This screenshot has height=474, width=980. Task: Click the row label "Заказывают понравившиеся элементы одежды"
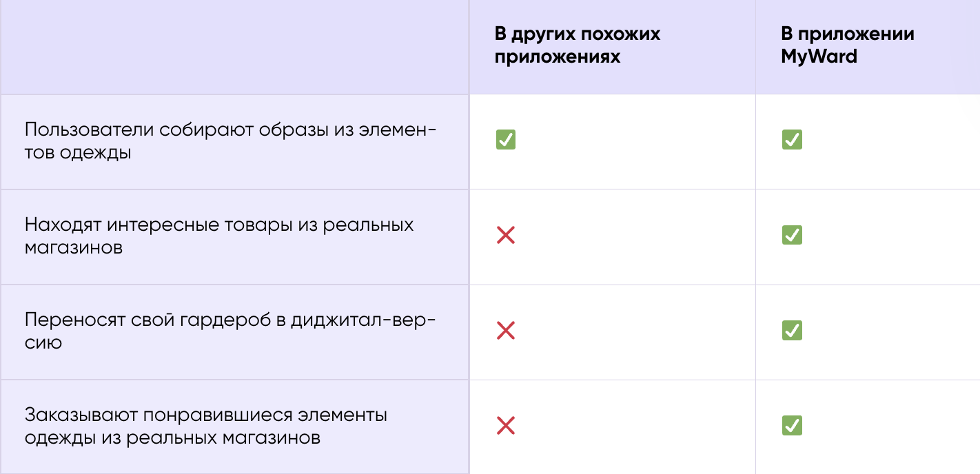(205, 426)
